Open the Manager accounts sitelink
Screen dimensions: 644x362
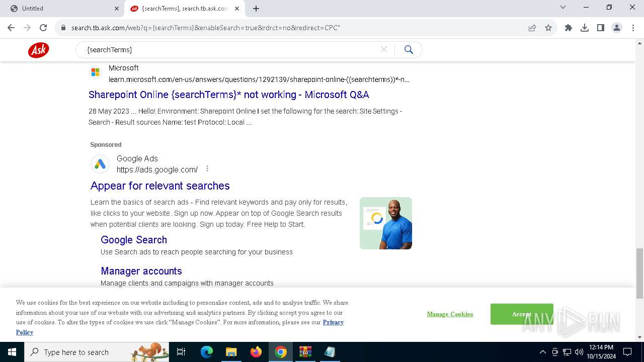(x=141, y=271)
